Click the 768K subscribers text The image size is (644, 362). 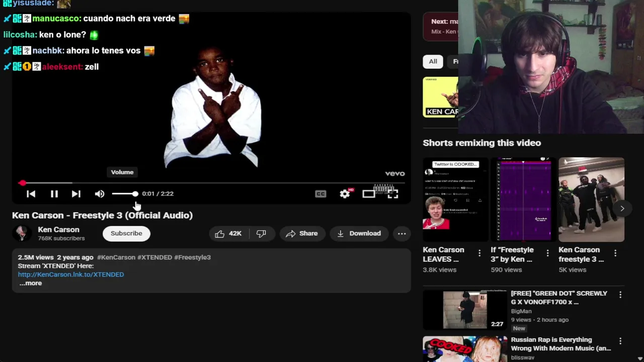point(61,238)
